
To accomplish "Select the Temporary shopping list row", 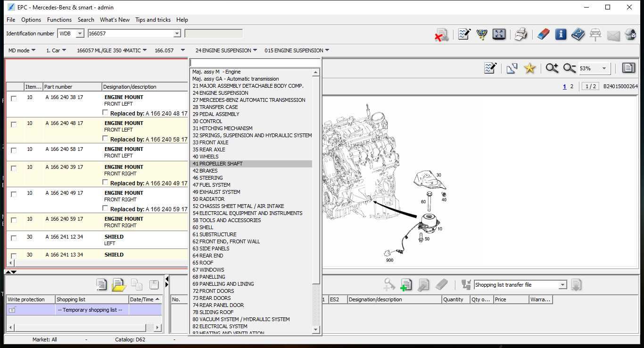I will click(x=84, y=310).
